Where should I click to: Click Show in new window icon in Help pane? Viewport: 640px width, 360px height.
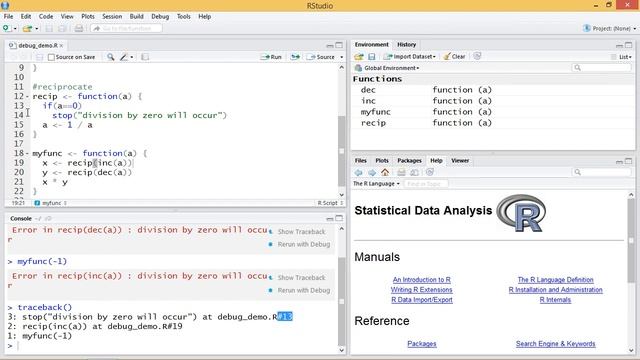coord(414,172)
